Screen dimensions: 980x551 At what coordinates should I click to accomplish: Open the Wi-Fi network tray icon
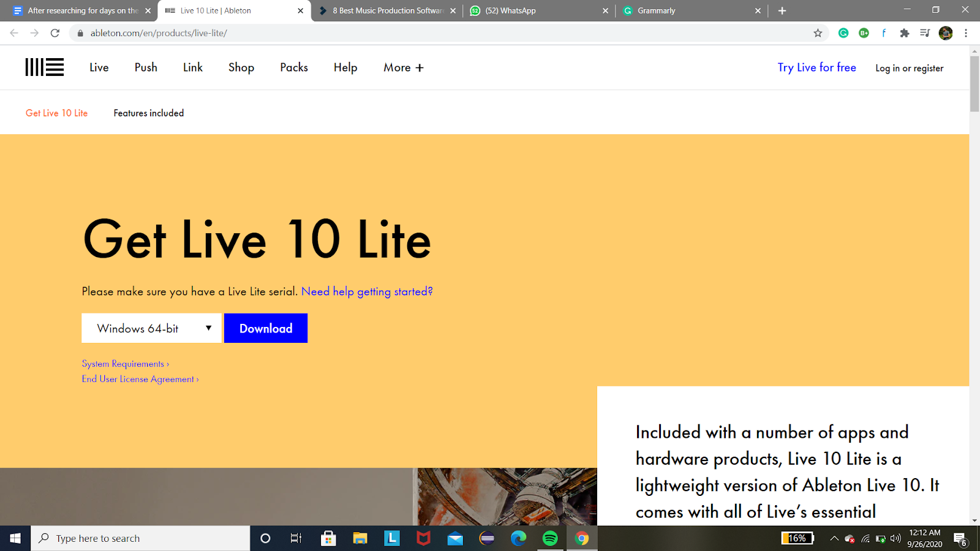point(865,539)
